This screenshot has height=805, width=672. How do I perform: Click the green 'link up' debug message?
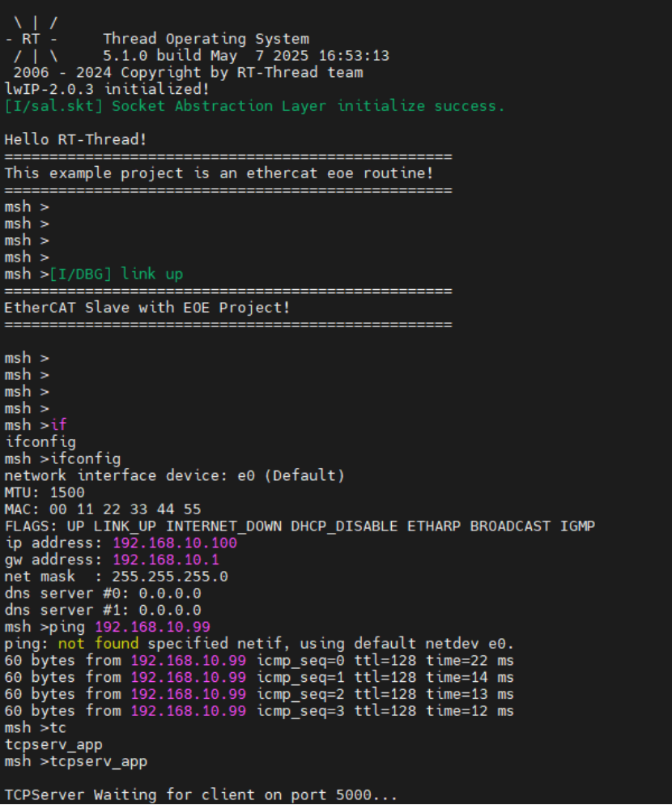(117, 275)
